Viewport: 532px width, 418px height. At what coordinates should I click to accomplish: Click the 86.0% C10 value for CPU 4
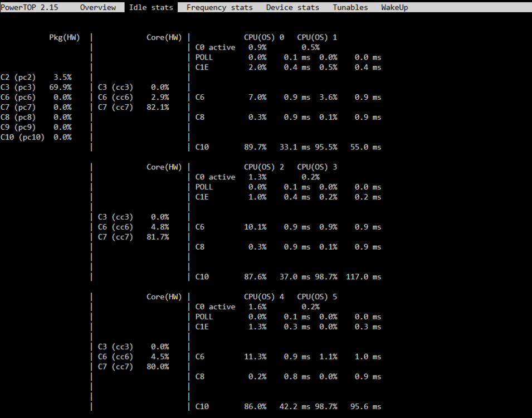pos(255,407)
